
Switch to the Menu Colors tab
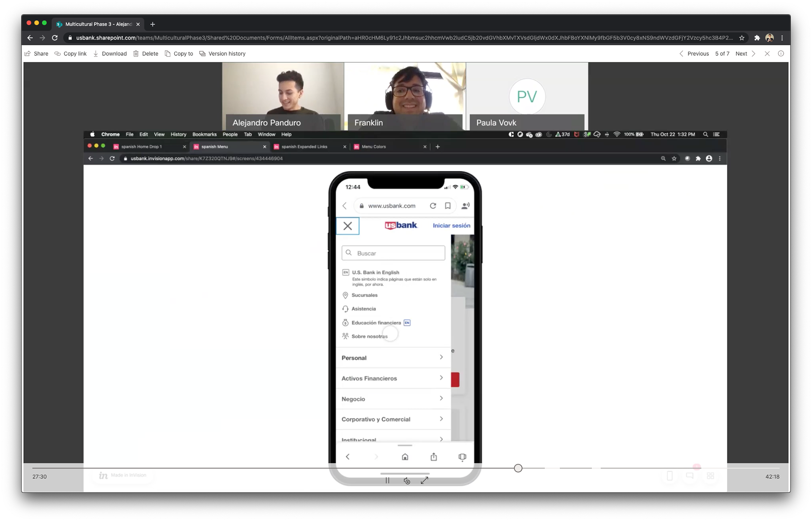(390, 147)
